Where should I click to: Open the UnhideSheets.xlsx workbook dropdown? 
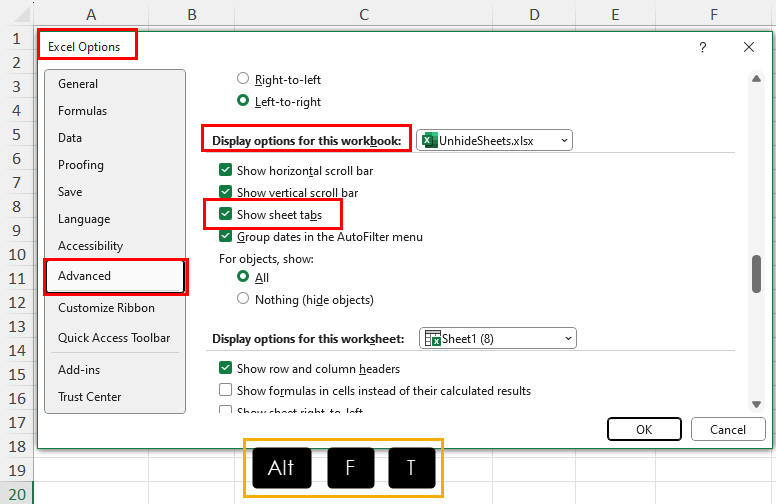494,141
